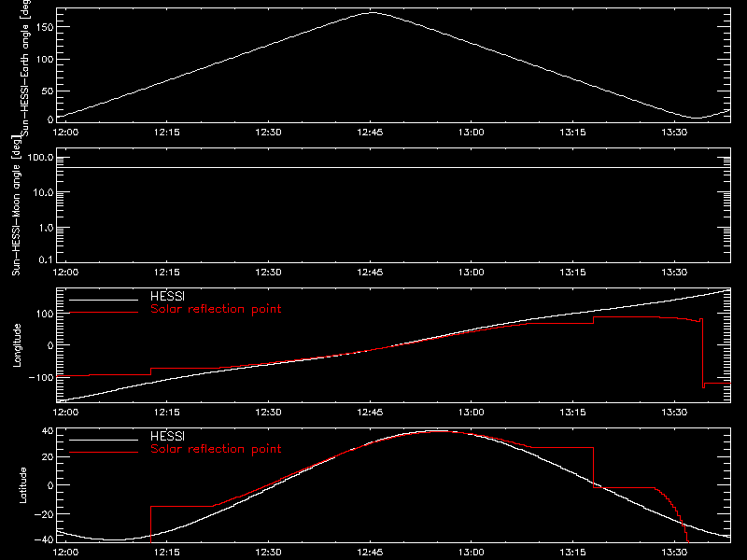The height and width of the screenshot is (560, 747).
Task: Click the 100 tick on Longitude axis
Action: pyautogui.click(x=45, y=314)
